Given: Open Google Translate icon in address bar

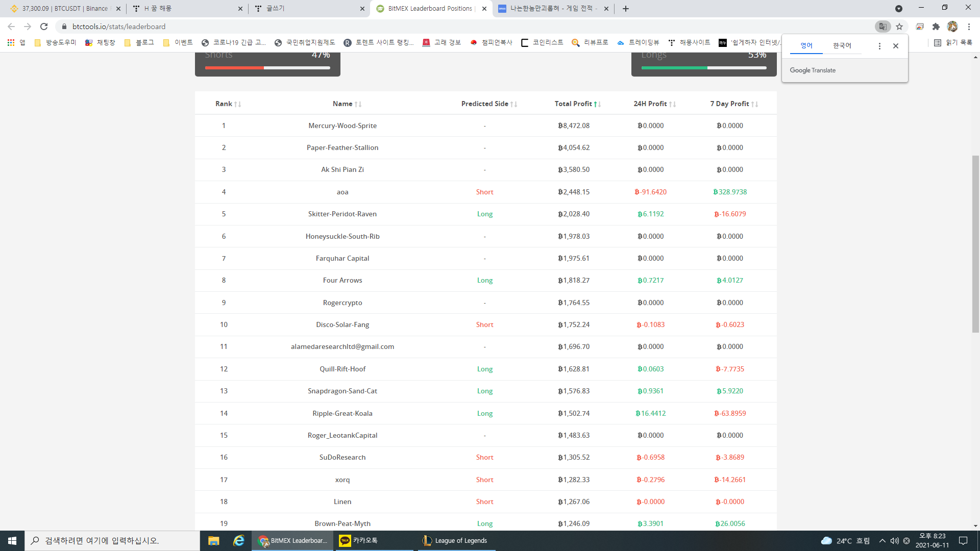Looking at the screenshot, I should (883, 27).
